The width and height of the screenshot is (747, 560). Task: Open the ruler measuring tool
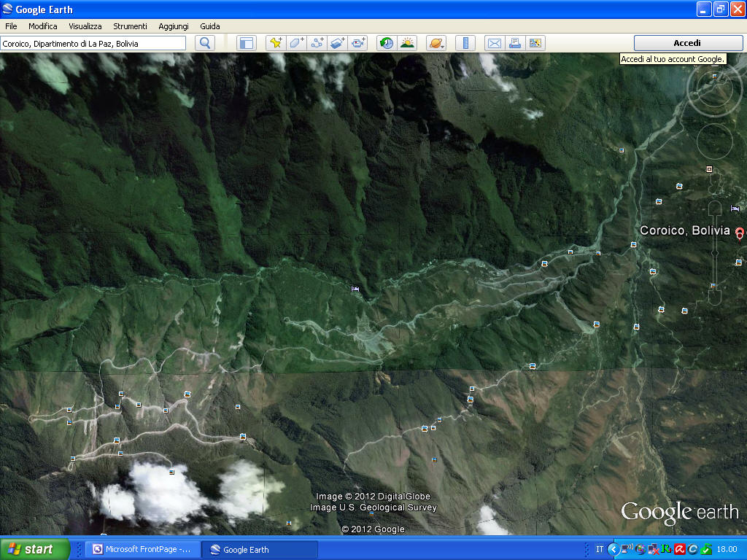(465, 43)
